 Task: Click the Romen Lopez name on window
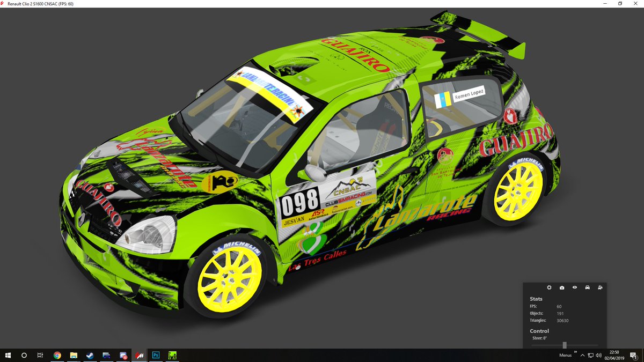469,94
